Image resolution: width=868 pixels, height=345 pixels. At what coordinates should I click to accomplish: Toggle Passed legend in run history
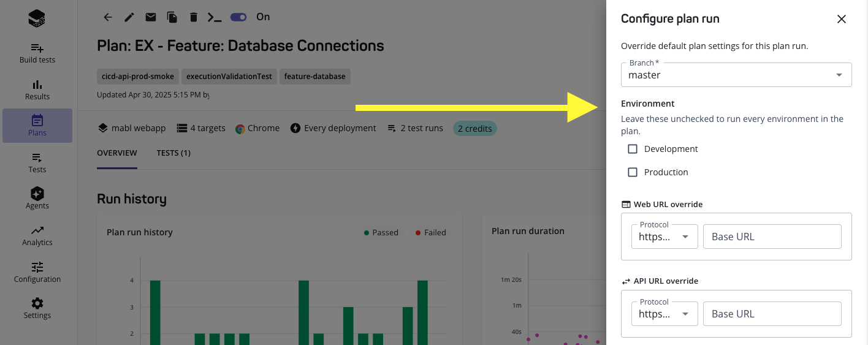tap(381, 233)
